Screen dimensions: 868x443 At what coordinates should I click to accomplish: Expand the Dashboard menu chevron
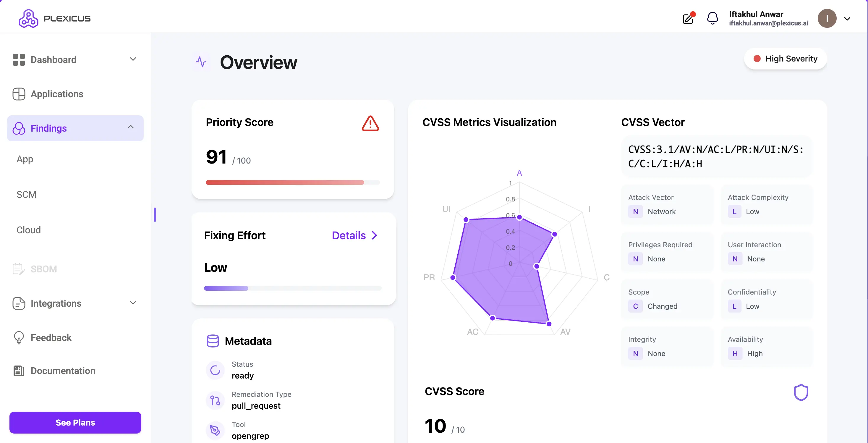(133, 59)
